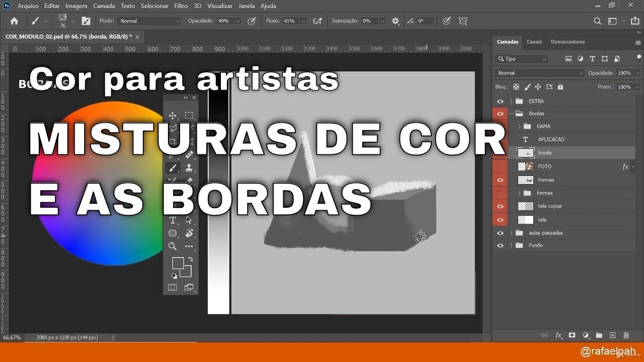Filter layers by type layer icon
Screen dimensions: 644x362
(x=593, y=59)
